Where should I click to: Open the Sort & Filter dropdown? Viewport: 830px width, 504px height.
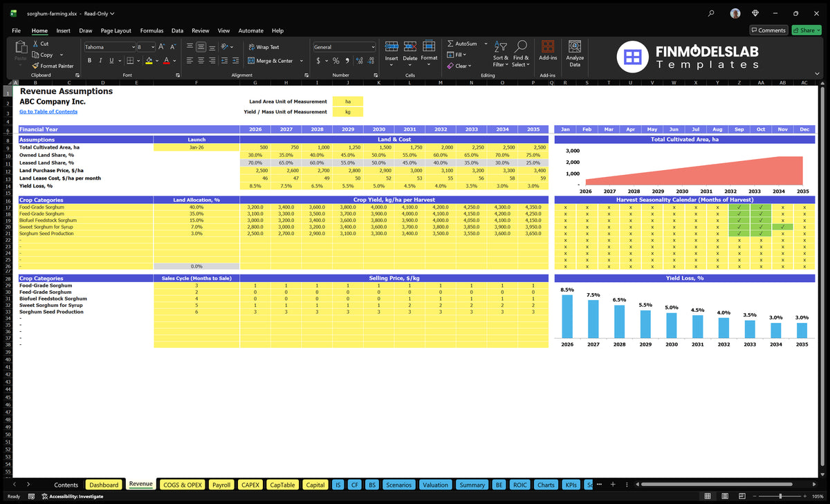point(500,54)
